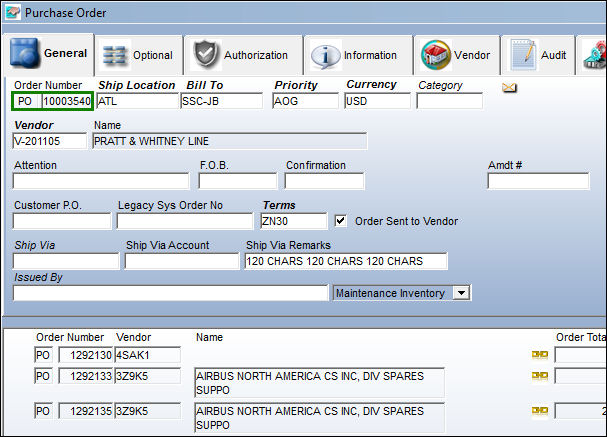
Task: Click the Terms field label
Action: coord(279,205)
